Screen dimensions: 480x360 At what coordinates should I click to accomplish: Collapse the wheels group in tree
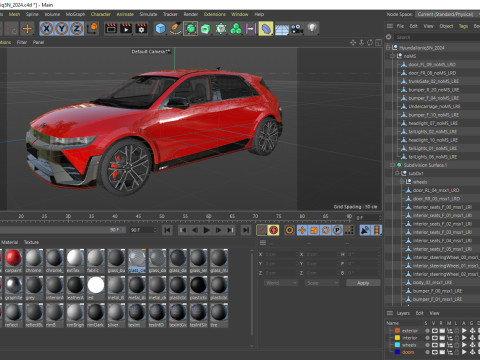click(402, 182)
